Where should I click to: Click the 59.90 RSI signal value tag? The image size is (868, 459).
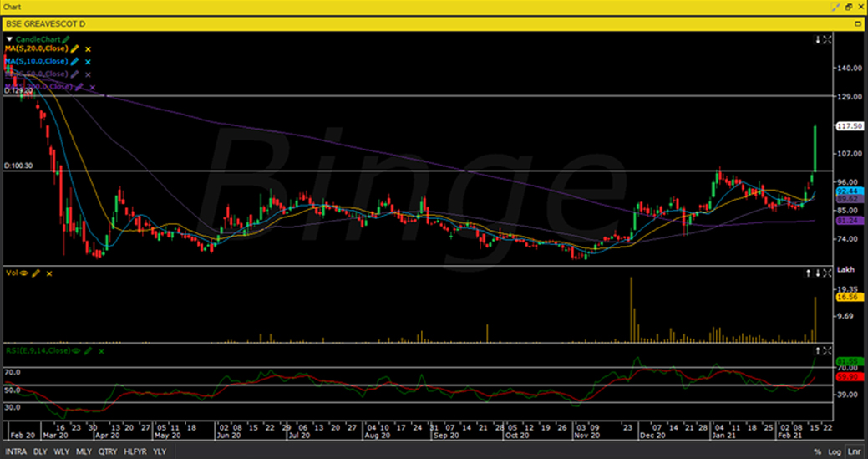pos(849,377)
